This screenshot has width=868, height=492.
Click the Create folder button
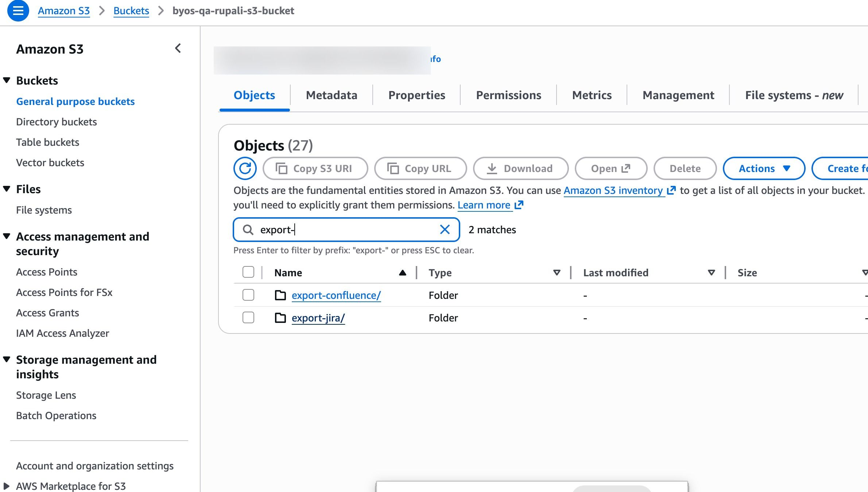click(840, 168)
